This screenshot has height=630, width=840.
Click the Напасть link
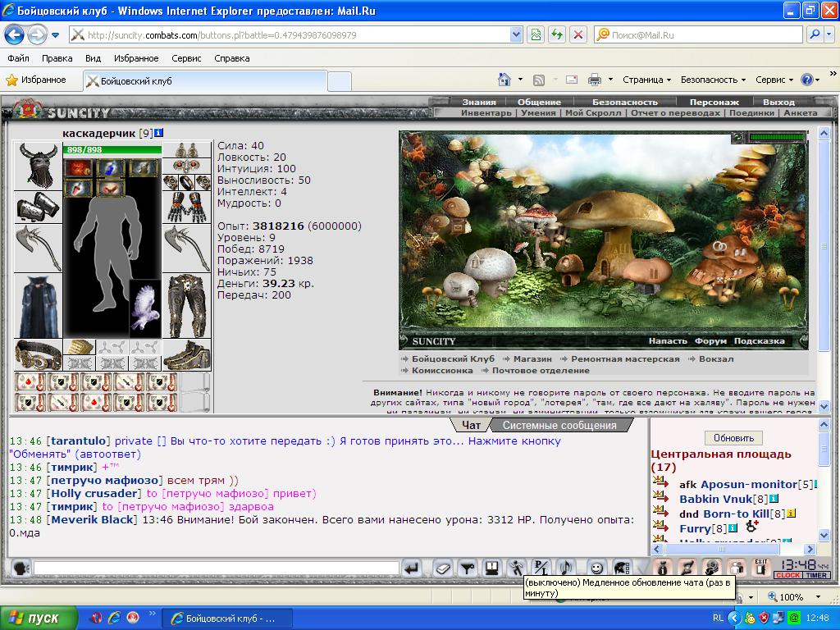[x=668, y=340]
